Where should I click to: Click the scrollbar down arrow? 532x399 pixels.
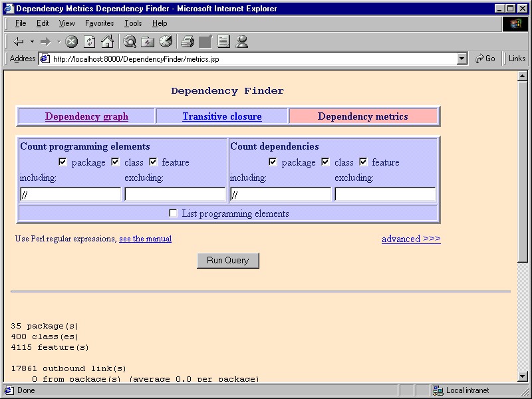click(x=523, y=376)
